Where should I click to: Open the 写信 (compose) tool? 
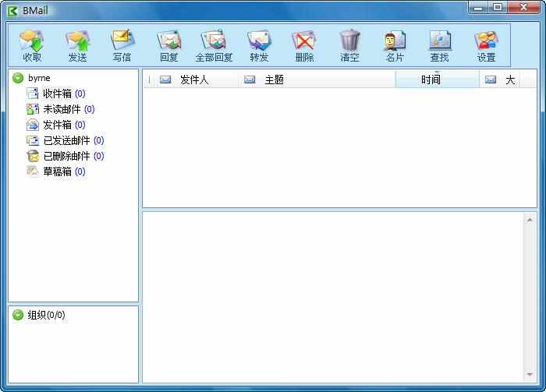122,45
